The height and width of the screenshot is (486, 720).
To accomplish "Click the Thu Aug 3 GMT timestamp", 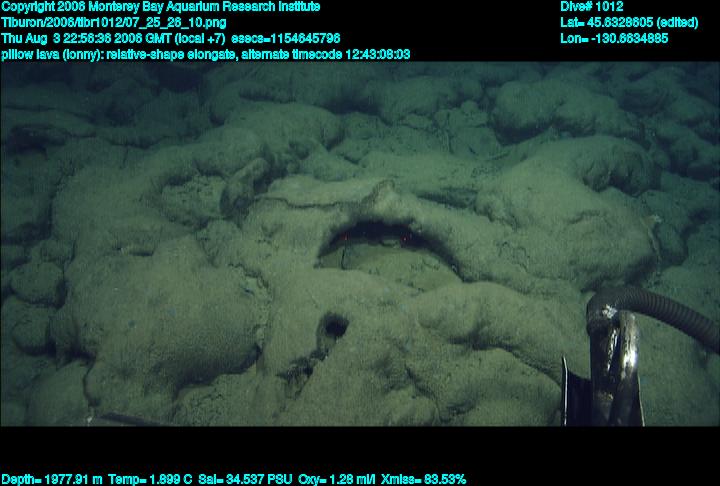I will coord(113,38).
